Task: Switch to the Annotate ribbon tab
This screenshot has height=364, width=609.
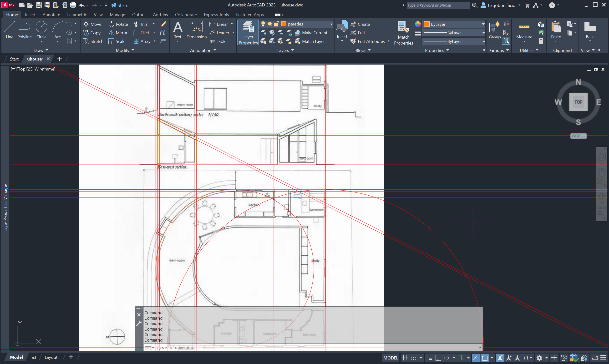Action: point(51,15)
